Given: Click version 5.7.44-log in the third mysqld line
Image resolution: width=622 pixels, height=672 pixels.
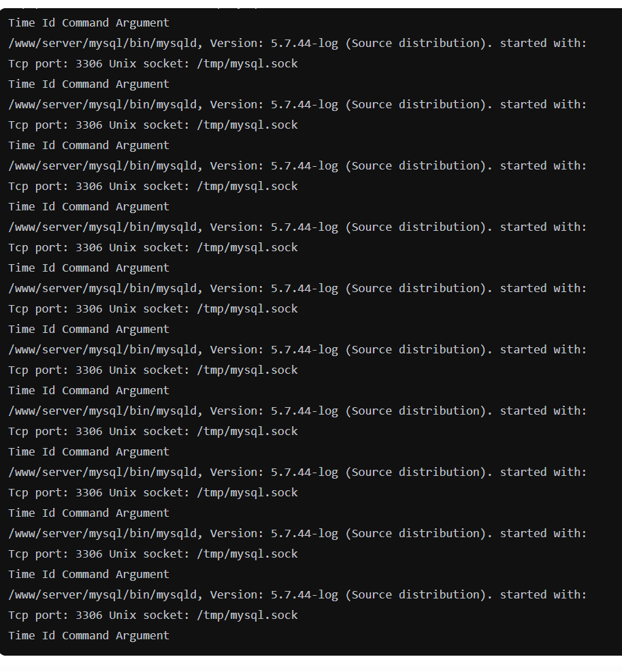Looking at the screenshot, I should (x=304, y=166).
